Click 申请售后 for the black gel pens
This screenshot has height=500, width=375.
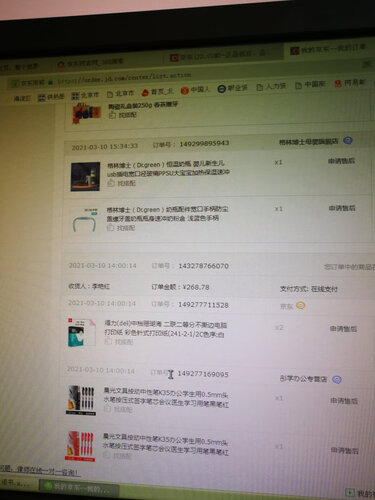tap(344, 400)
